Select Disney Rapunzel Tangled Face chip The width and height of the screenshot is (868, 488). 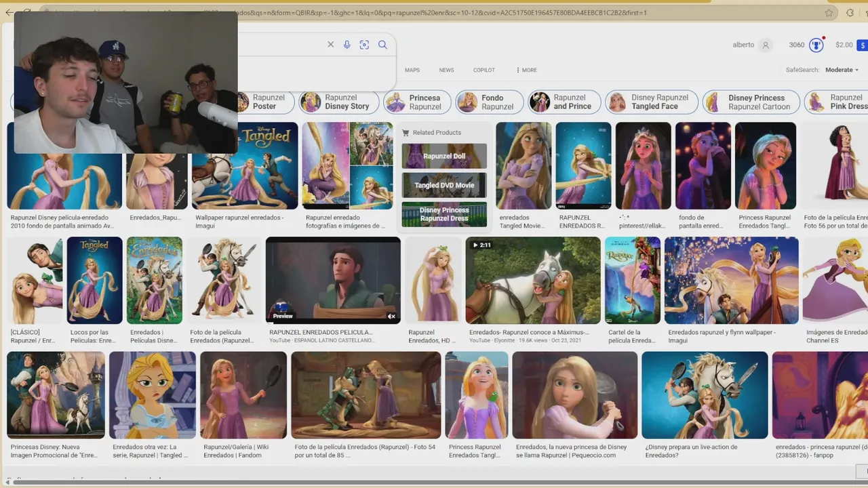coord(651,102)
